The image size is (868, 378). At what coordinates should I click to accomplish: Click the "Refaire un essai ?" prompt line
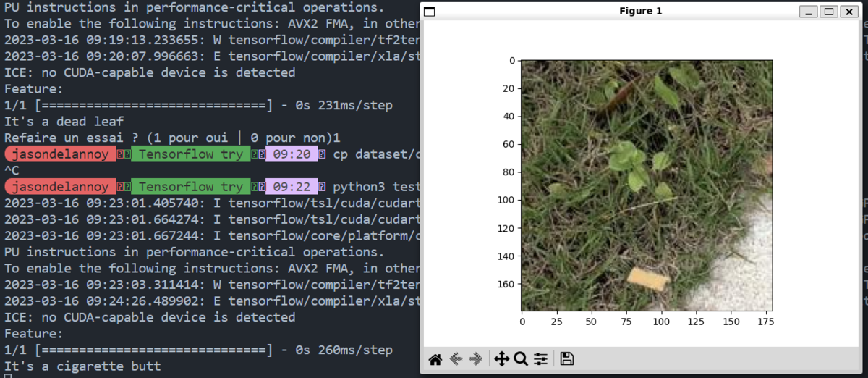tap(172, 138)
